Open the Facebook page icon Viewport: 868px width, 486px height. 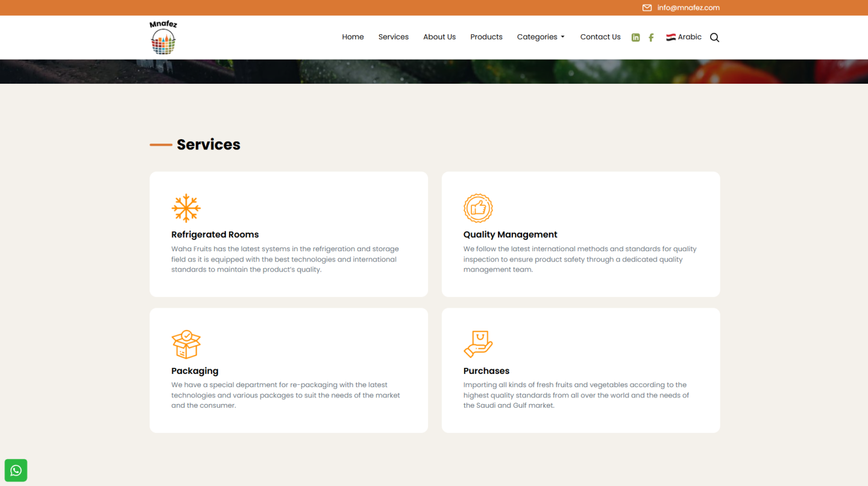(x=651, y=37)
